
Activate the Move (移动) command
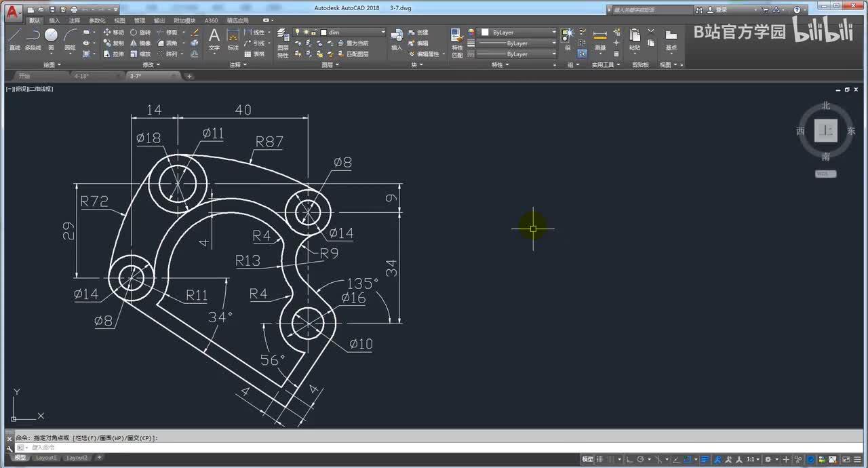[x=113, y=32]
